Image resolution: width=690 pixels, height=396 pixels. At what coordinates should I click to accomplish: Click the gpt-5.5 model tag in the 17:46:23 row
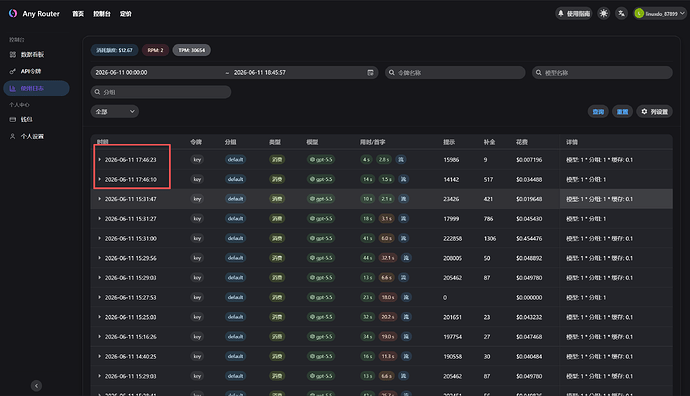(321, 160)
